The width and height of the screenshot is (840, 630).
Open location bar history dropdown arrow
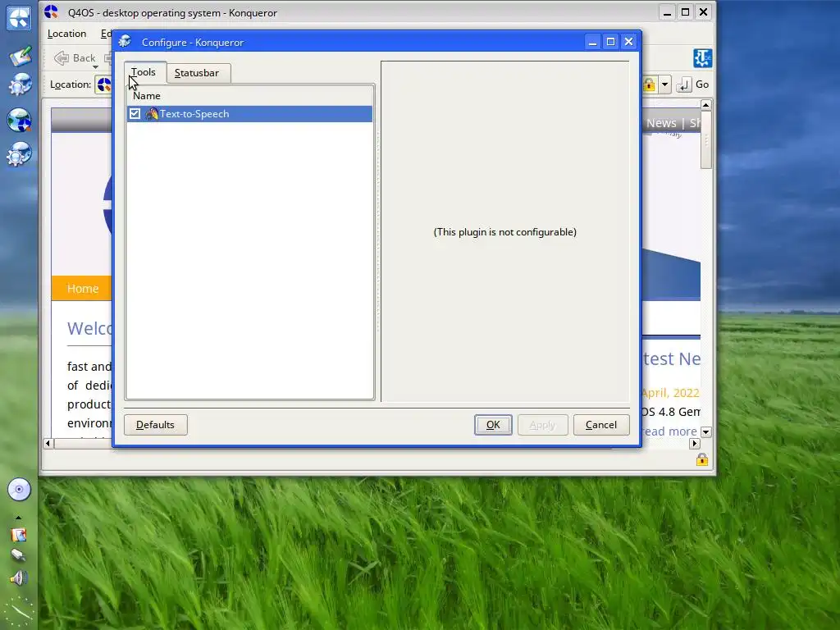point(664,84)
